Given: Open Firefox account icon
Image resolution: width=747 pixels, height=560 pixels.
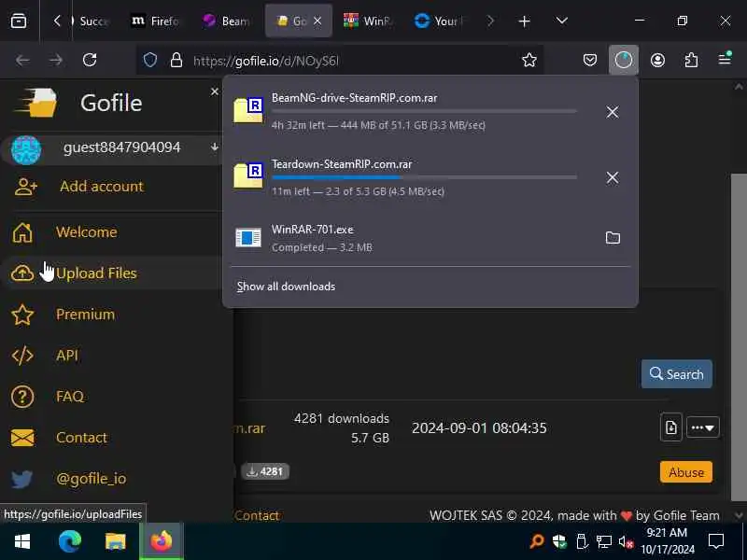Looking at the screenshot, I should click(x=657, y=60).
